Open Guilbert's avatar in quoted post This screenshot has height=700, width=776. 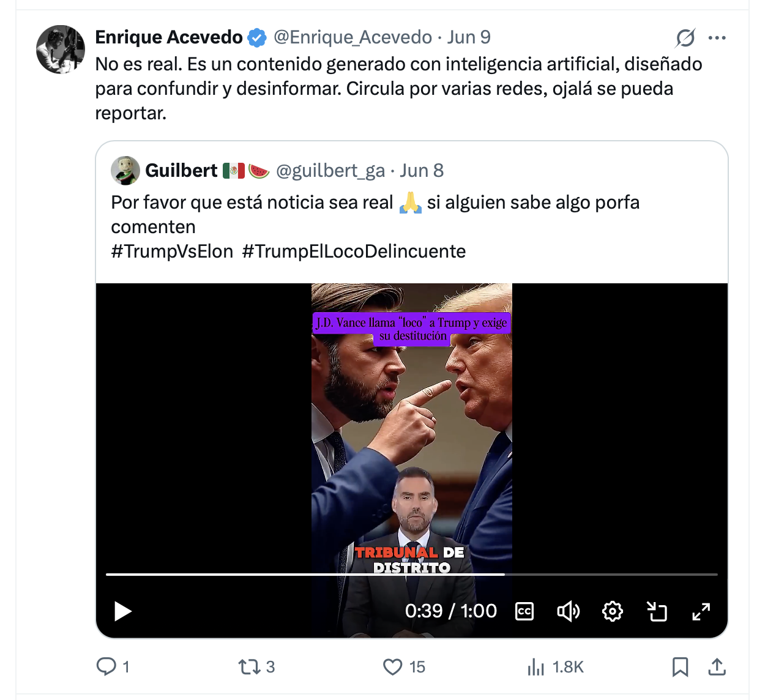click(125, 171)
